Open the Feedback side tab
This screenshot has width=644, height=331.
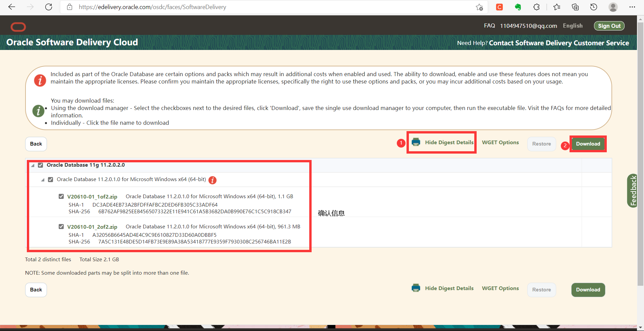click(633, 190)
